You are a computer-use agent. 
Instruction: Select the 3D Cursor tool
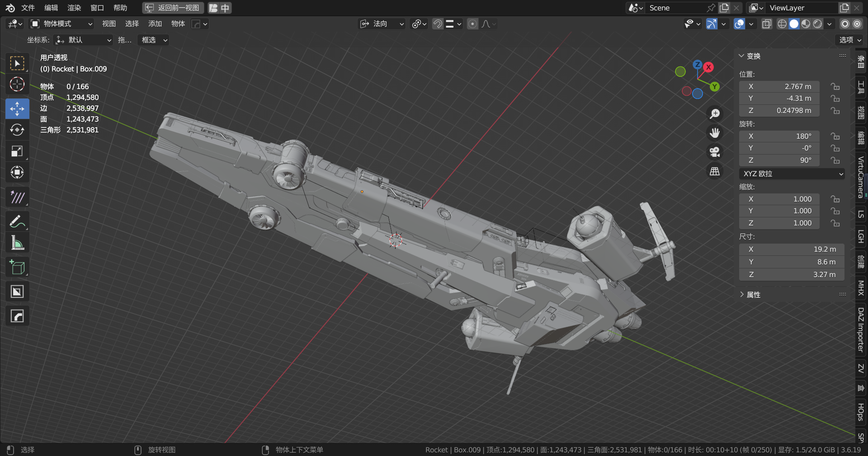[x=17, y=85]
